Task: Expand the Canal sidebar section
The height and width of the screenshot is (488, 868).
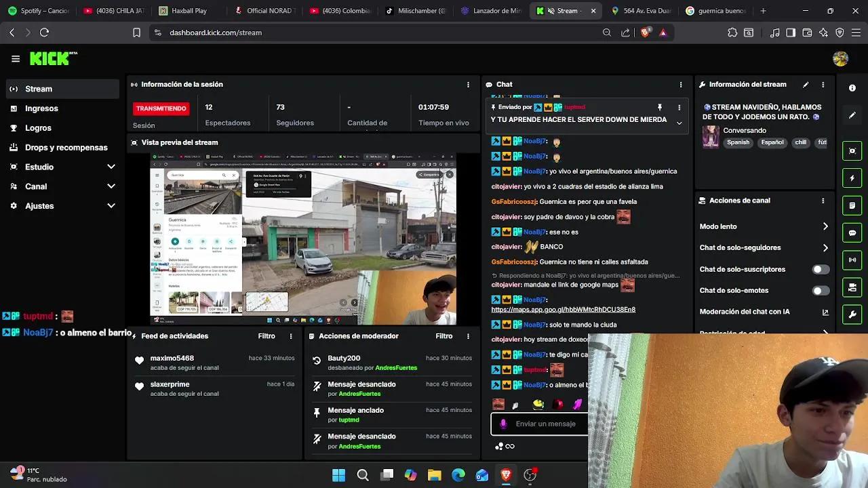Action: click(62, 186)
